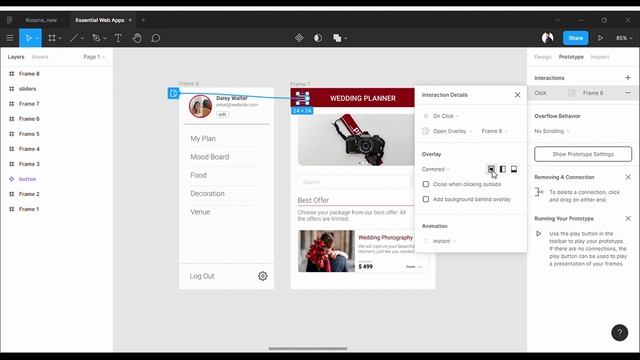640x360 pixels.
Task: Add a new interaction with plus icon
Action: (628, 78)
